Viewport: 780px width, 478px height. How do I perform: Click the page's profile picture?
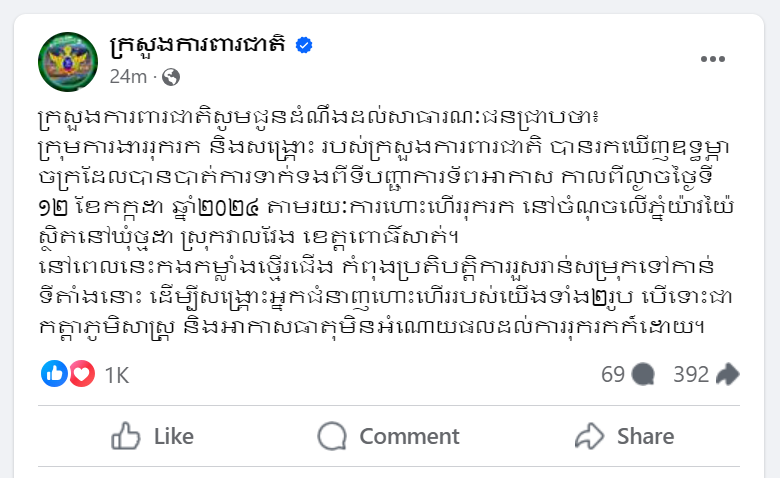66,59
